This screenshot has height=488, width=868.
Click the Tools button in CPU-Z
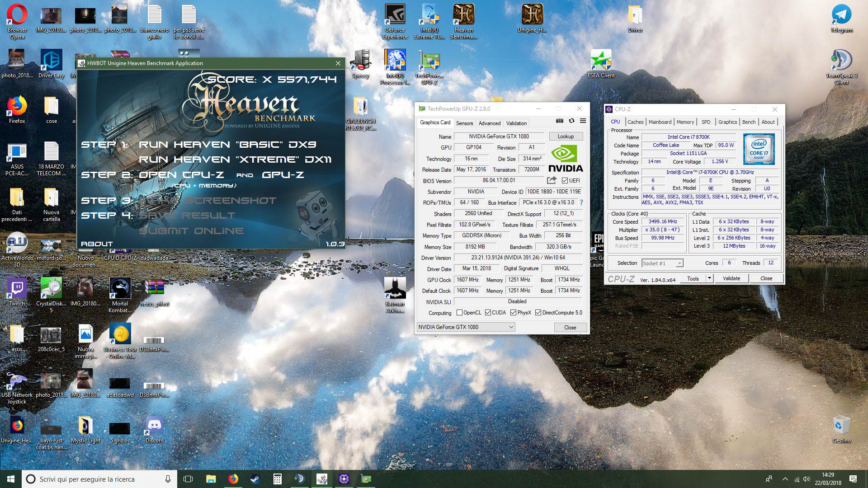point(693,278)
